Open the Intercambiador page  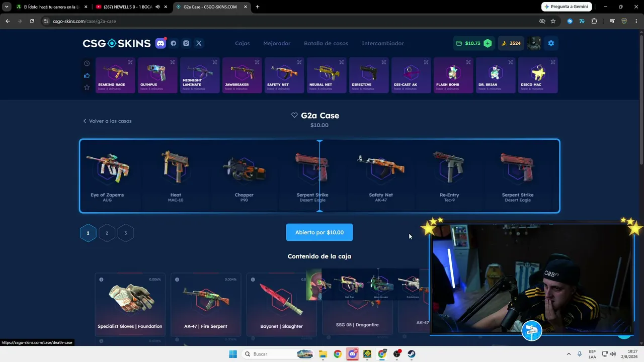tap(383, 43)
